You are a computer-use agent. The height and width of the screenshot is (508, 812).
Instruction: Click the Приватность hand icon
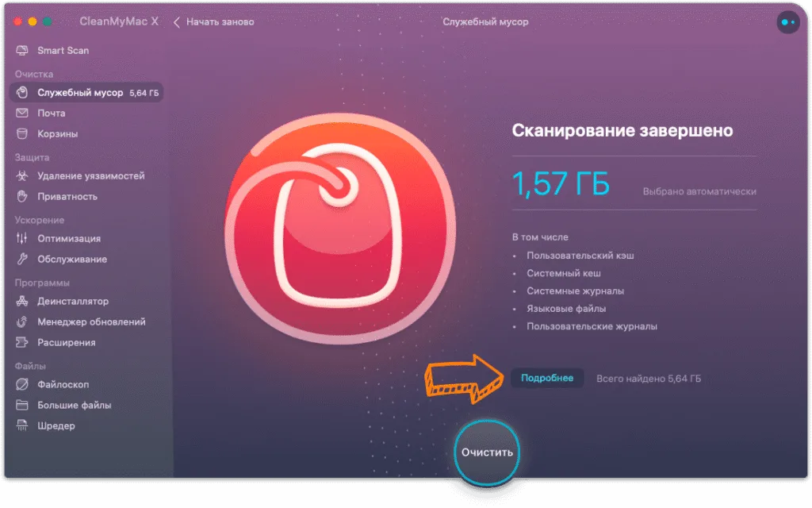[21, 197]
